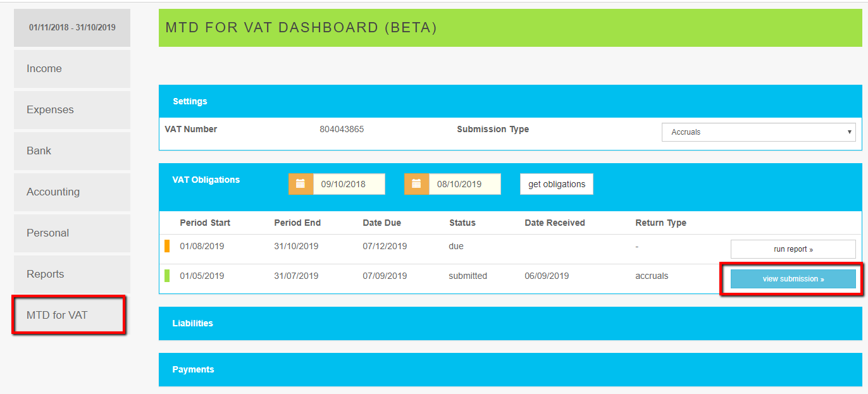This screenshot has height=394, width=868.
Task: Click the Date Received column header
Action: [x=555, y=223]
